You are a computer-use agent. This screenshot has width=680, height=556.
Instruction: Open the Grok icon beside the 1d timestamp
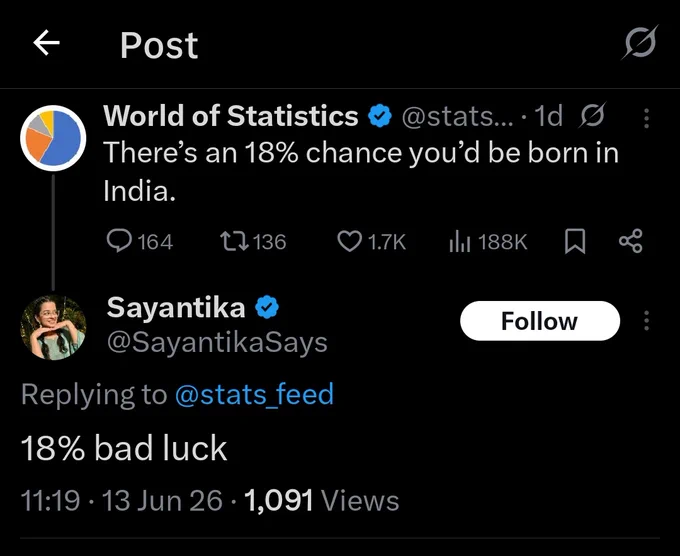coord(591,116)
